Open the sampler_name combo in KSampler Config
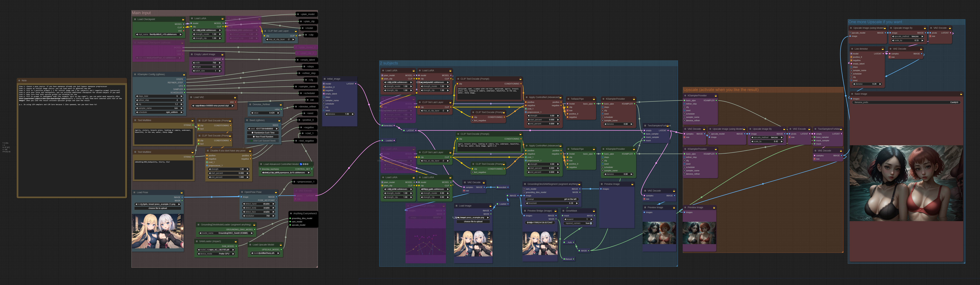The image size is (980, 285). click(x=159, y=108)
